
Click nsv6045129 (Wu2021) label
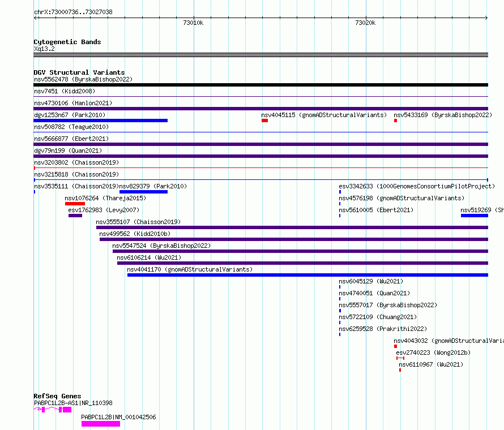pyautogui.click(x=371, y=281)
